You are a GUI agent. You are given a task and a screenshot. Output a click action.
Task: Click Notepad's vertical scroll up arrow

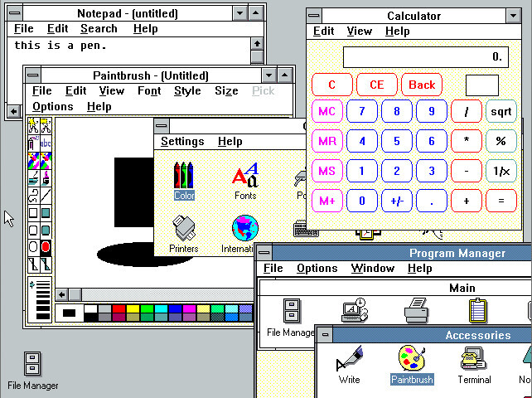coord(257,44)
